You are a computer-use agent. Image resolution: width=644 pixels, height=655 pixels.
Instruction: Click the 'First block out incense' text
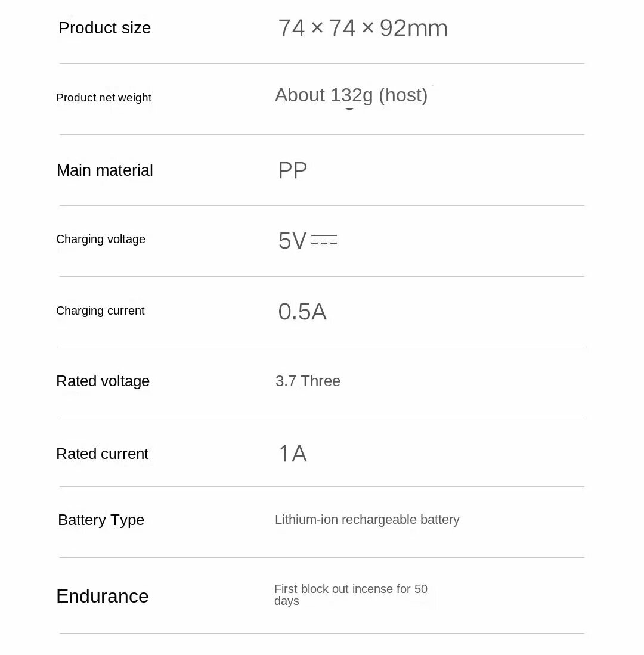click(x=342, y=589)
